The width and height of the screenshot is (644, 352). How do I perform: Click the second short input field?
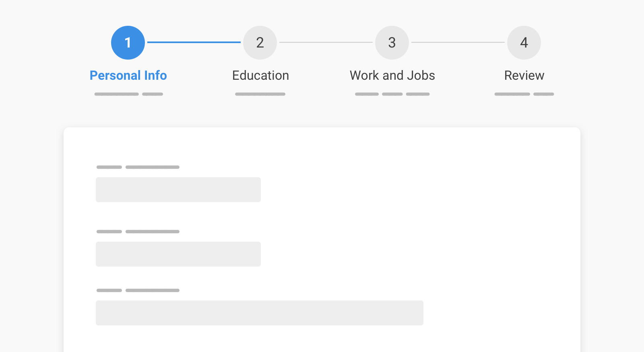point(178,254)
